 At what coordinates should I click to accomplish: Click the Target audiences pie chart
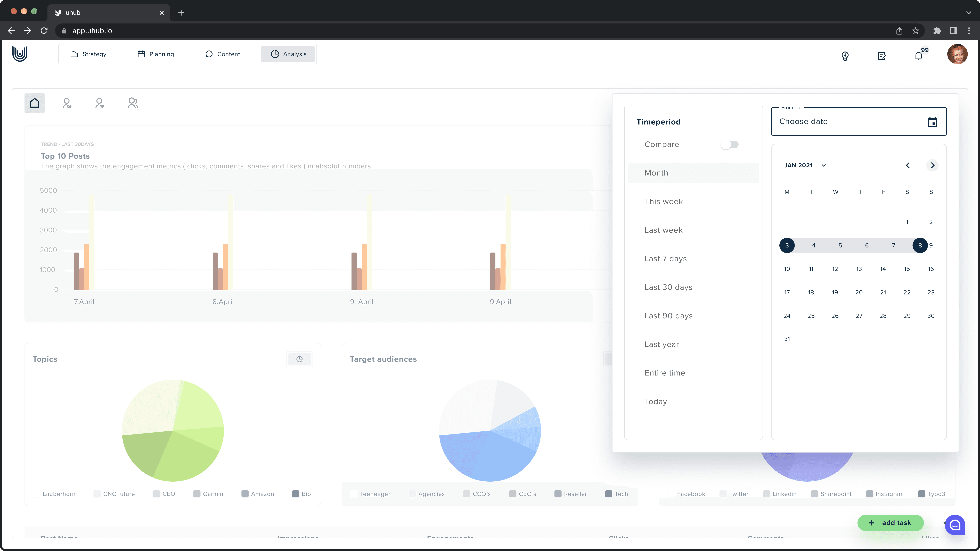pos(490,430)
